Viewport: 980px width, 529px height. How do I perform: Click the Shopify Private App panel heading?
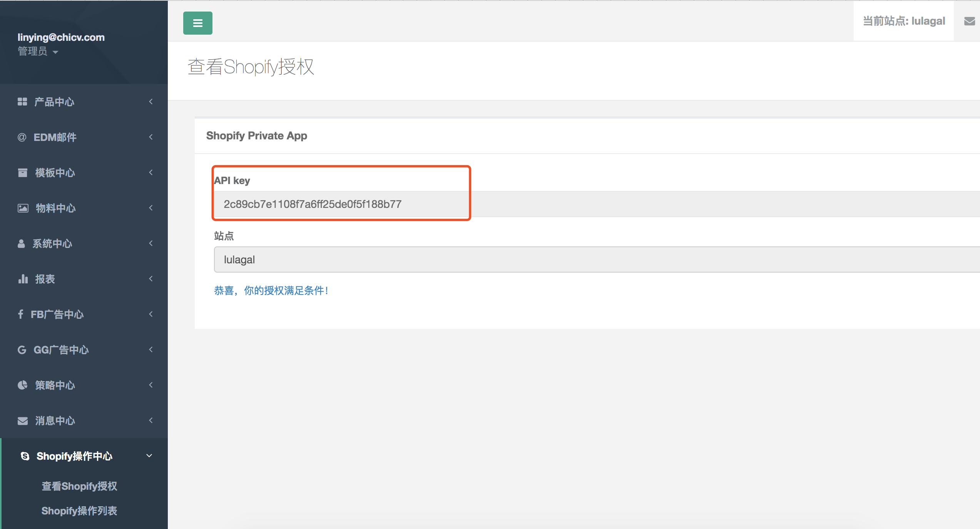(257, 136)
